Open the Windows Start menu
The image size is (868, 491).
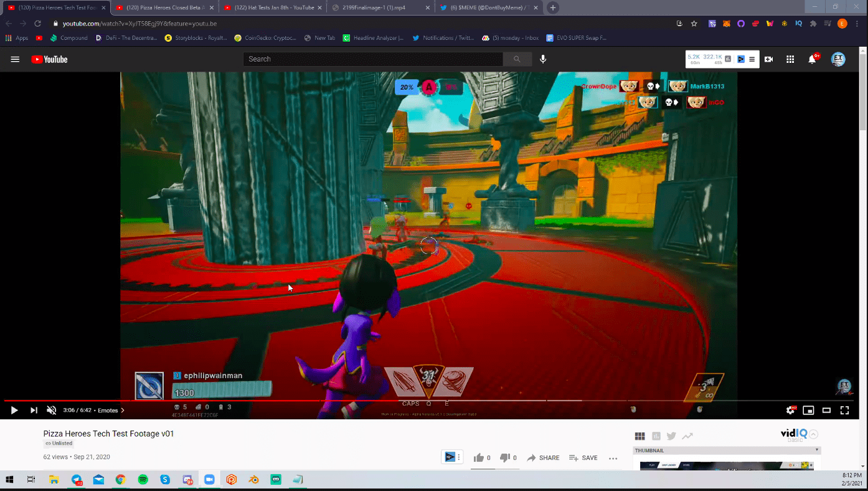click(9, 480)
